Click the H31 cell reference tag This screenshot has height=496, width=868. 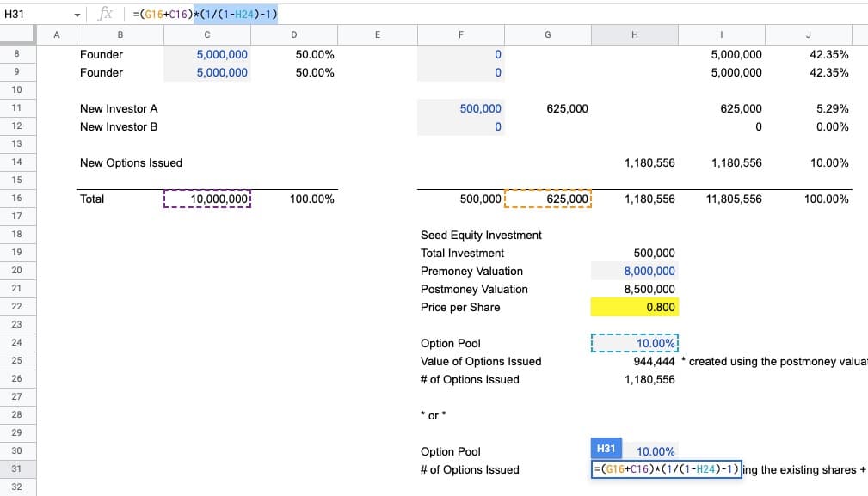[x=606, y=449]
